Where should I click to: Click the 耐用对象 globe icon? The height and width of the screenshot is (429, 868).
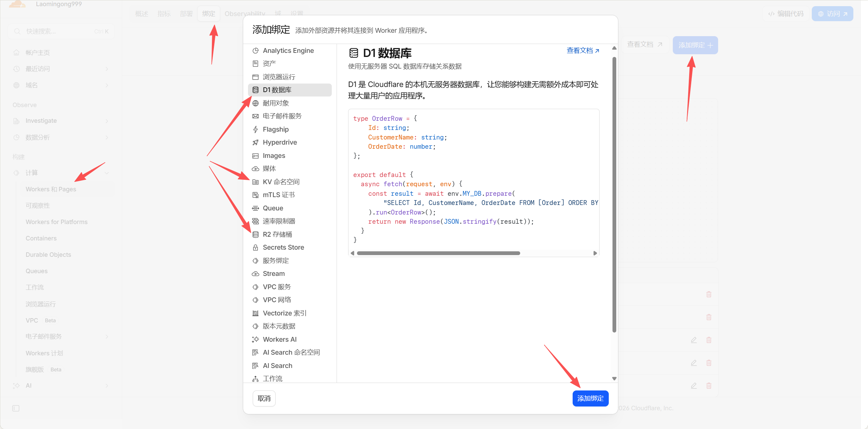[255, 103]
